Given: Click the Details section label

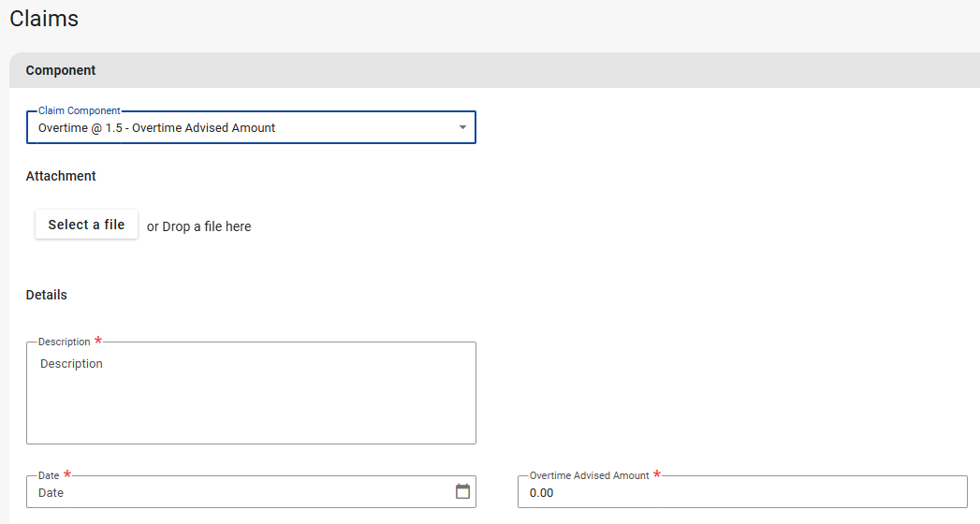Looking at the screenshot, I should coord(47,295).
